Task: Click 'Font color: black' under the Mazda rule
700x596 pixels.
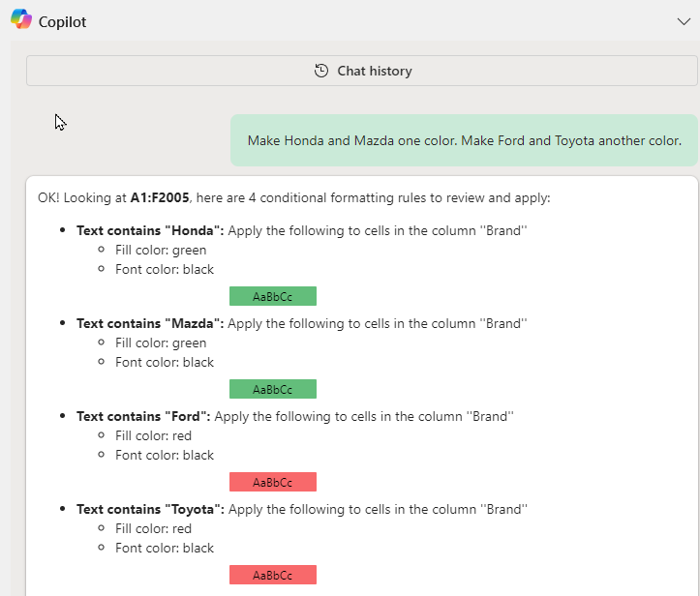Action: pos(164,362)
